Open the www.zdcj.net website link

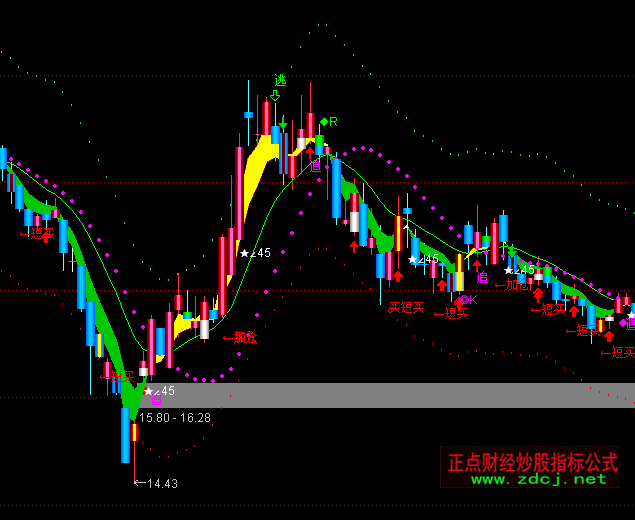(x=539, y=479)
